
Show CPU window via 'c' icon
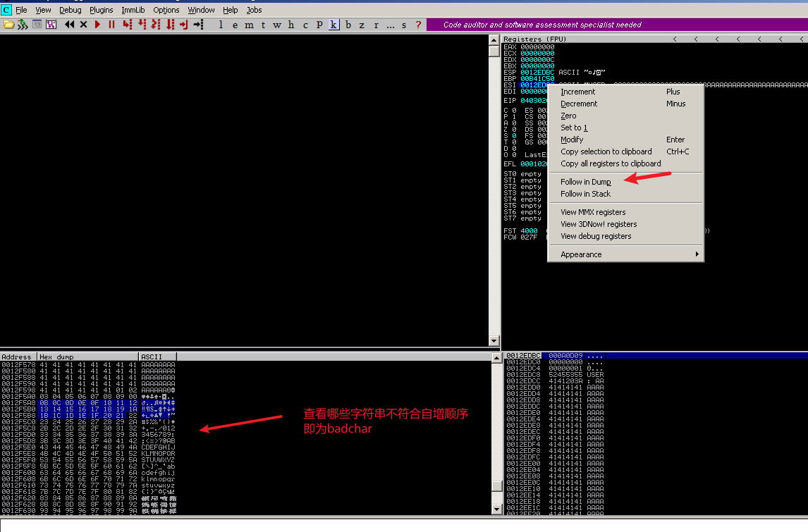(305, 24)
